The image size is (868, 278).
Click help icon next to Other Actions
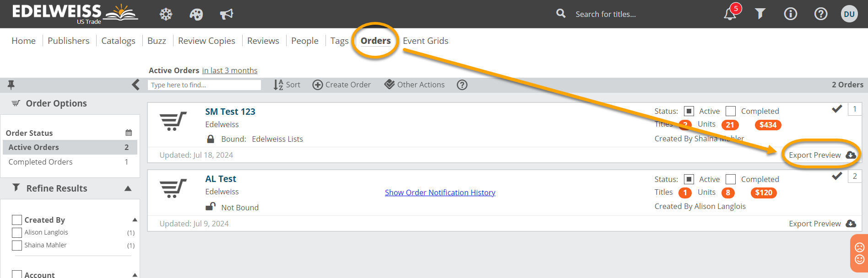point(462,85)
